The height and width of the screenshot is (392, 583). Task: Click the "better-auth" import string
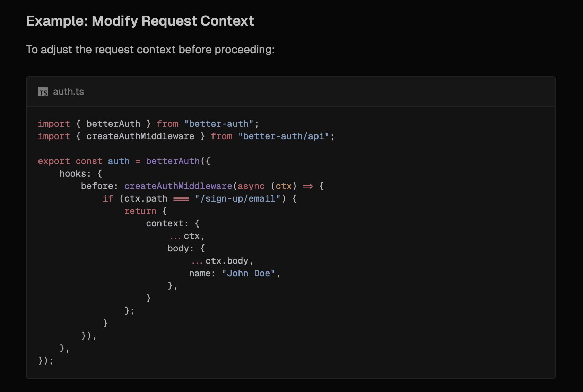219,124
